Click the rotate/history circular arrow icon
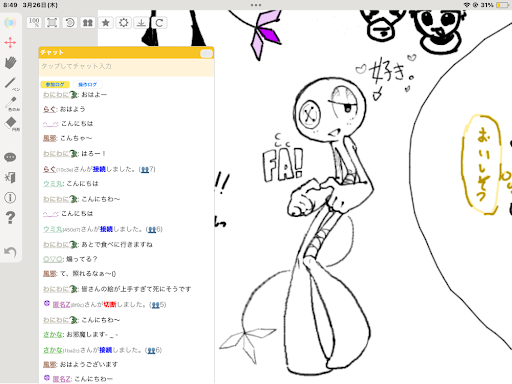Screen dimensions: 512x384 [x=70, y=23]
